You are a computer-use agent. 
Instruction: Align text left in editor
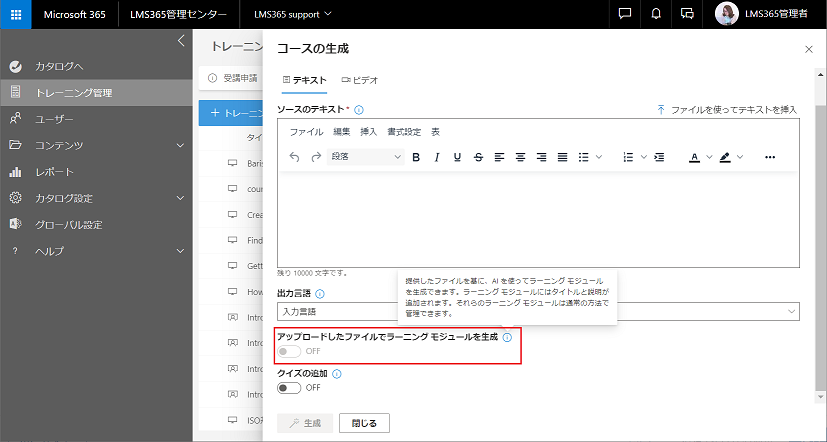[499, 157]
